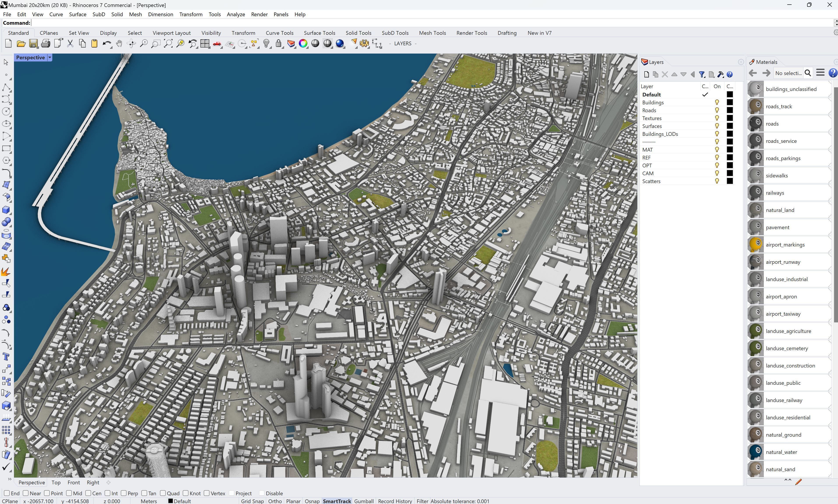Click the New Layer icon in Layers panel
Image resolution: width=838 pixels, height=504 pixels.
point(647,74)
